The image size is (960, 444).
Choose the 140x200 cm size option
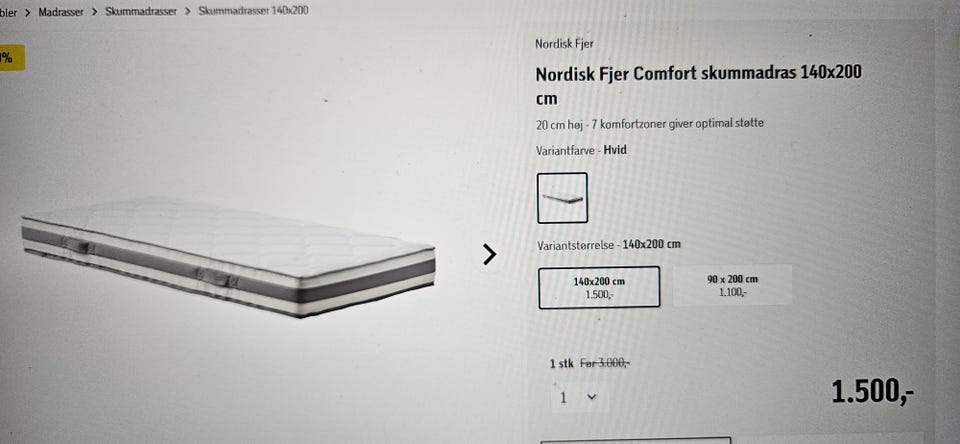click(x=599, y=287)
